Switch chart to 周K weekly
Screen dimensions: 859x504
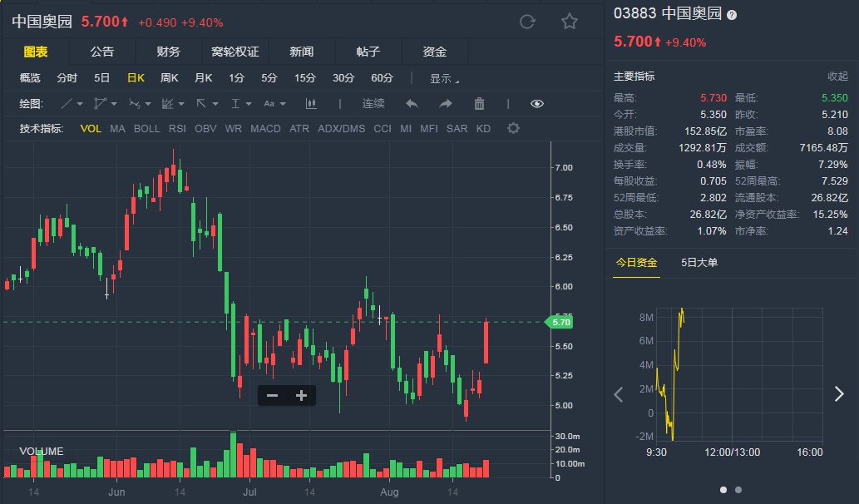[170, 78]
